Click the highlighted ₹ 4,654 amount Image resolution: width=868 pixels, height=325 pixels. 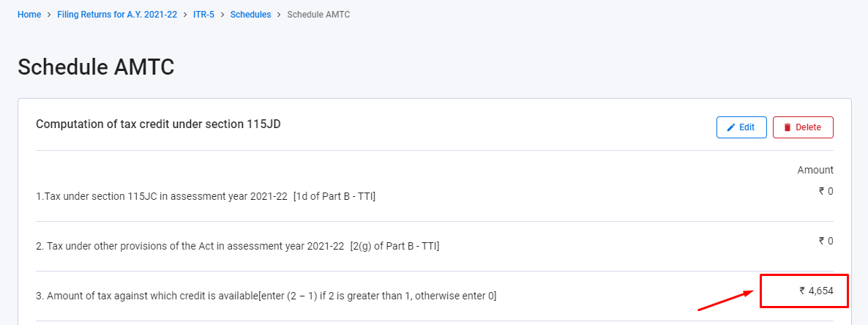coord(816,291)
